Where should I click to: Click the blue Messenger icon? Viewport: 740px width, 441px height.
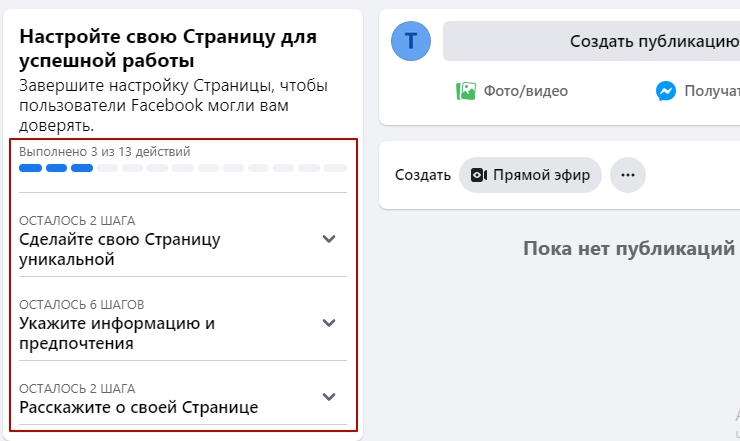[x=666, y=91]
